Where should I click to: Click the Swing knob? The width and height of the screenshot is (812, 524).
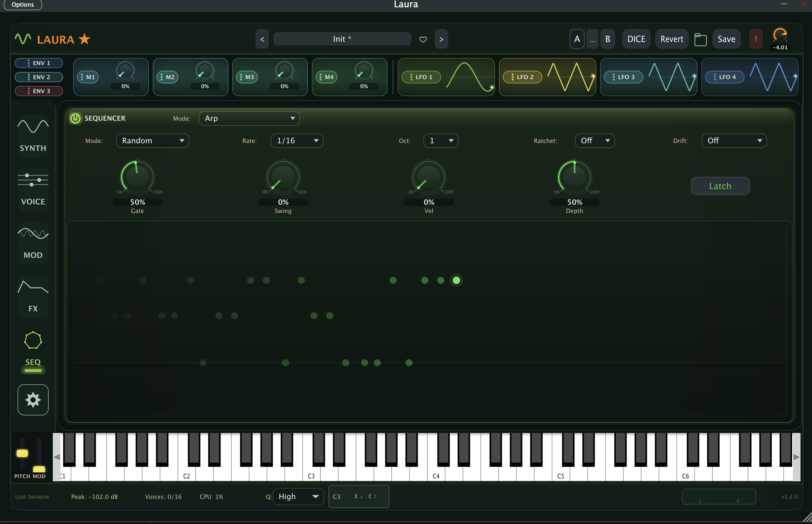(283, 177)
